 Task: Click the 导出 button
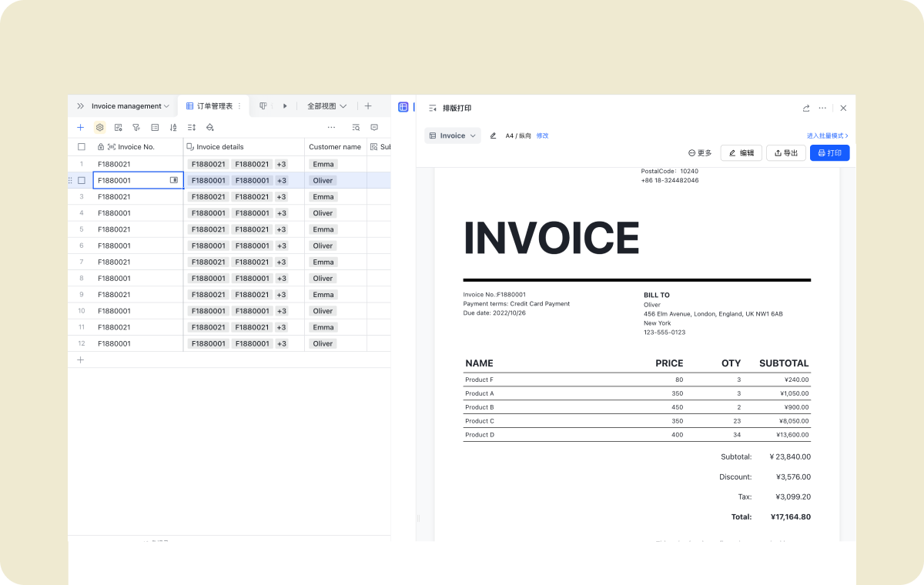pyautogui.click(x=786, y=153)
